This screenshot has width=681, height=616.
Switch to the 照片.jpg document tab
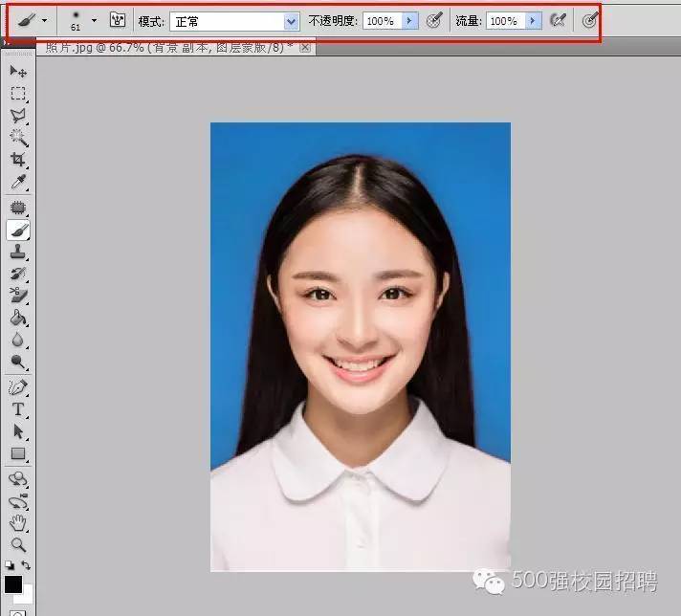(169, 48)
